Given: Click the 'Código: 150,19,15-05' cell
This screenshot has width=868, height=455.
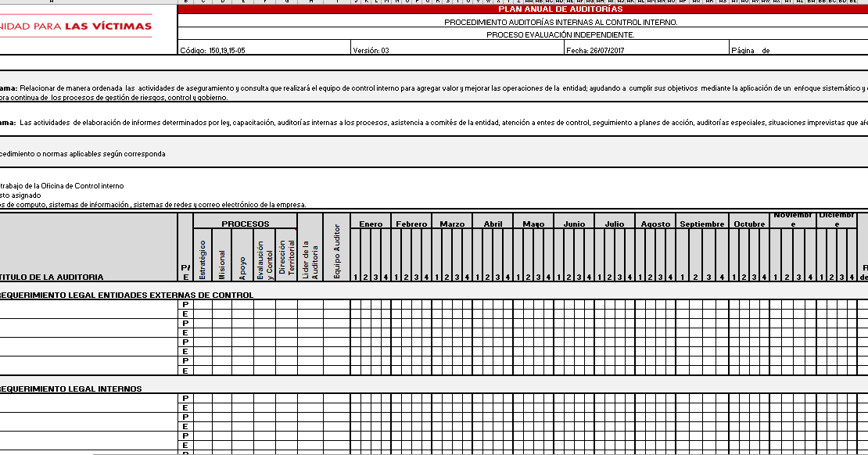Looking at the screenshot, I should pos(264,48).
